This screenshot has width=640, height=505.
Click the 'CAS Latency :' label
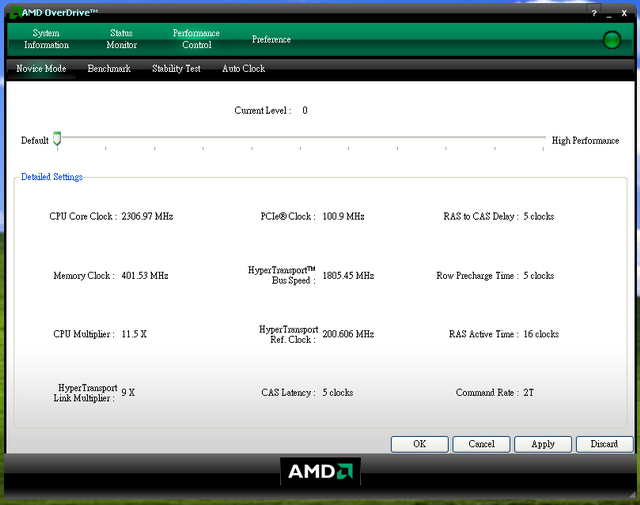[289, 392]
